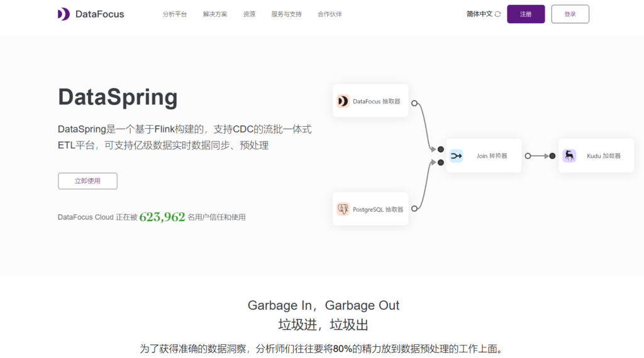The height and width of the screenshot is (358, 644).
Task: Select the Join 转换器 node card
Action: [x=484, y=156]
